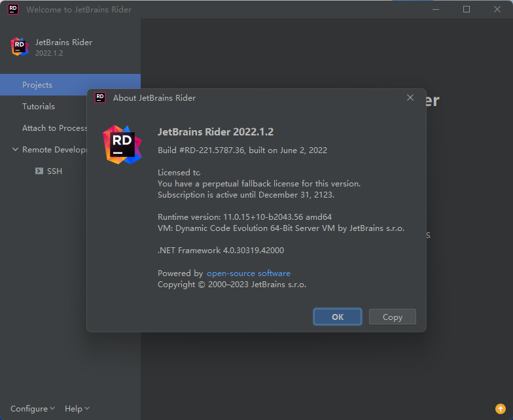
Task: Minimize the Welcome to JetBrains Rider window
Action: [x=436, y=9]
